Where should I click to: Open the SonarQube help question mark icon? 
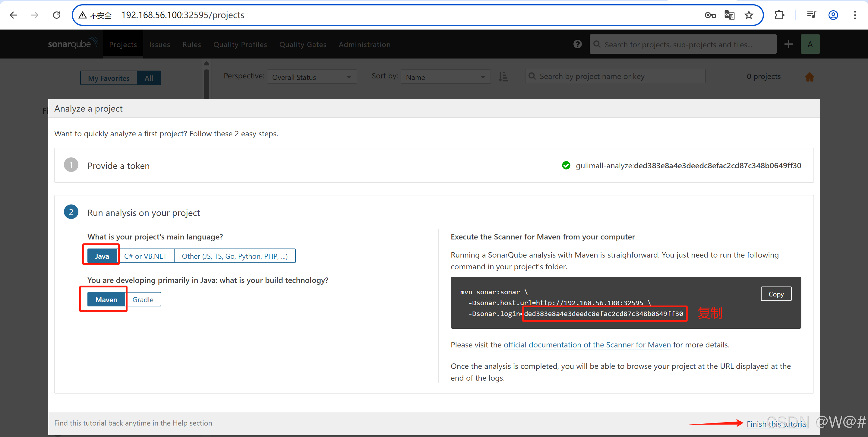pos(578,44)
